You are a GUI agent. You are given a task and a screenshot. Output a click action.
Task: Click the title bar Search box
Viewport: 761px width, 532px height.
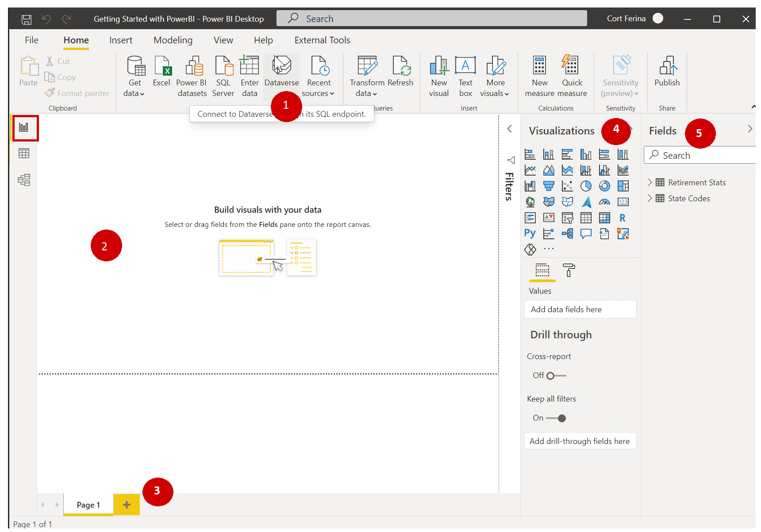[x=432, y=19]
